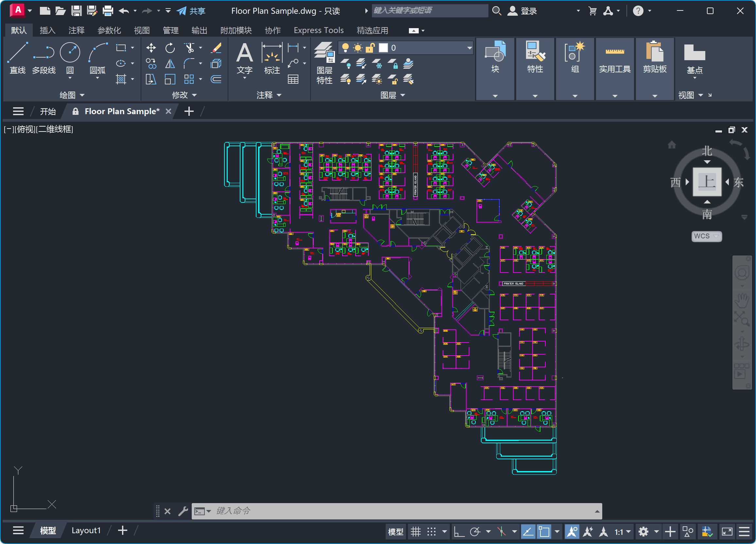Click the Group (组) panel button

(x=575, y=68)
